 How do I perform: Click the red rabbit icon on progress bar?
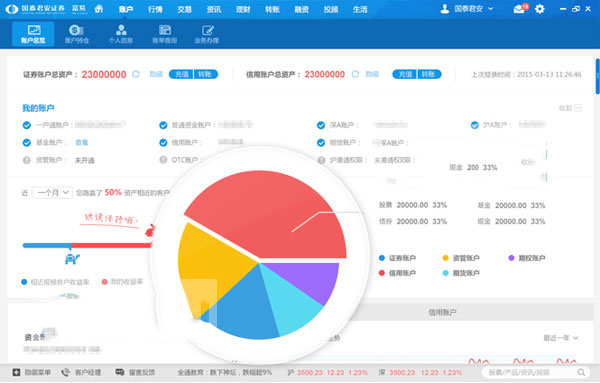tap(150, 231)
